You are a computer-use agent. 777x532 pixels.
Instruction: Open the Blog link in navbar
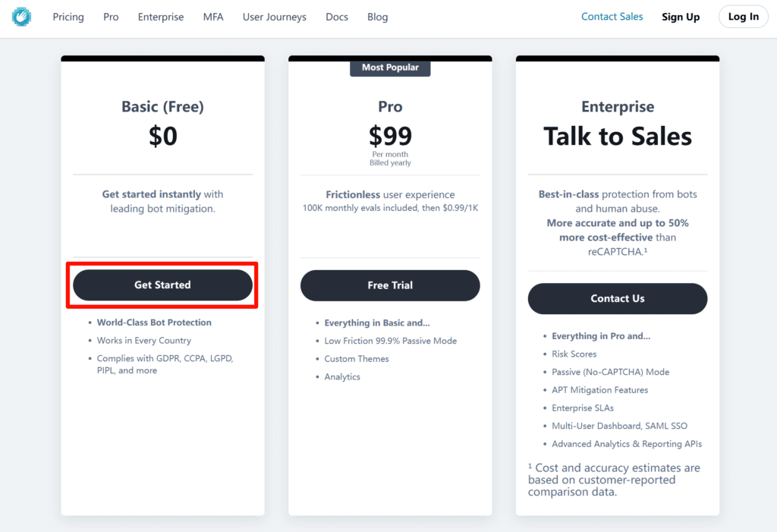[377, 17]
